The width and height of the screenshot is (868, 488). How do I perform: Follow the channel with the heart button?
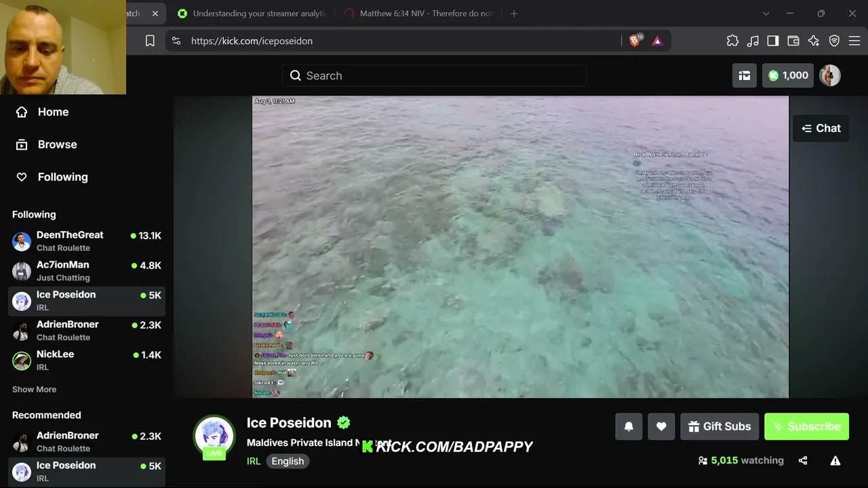coord(661,426)
